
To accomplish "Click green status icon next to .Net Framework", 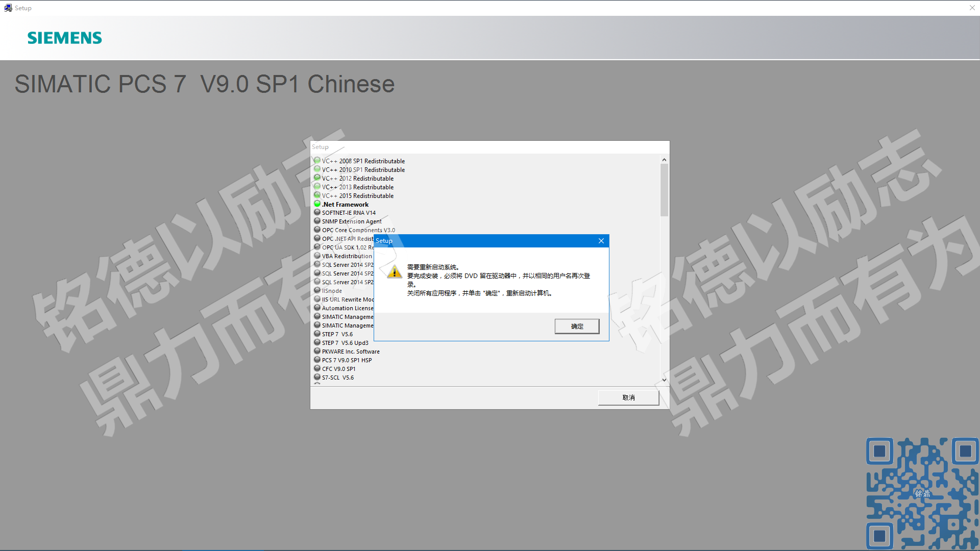I will tap(317, 204).
